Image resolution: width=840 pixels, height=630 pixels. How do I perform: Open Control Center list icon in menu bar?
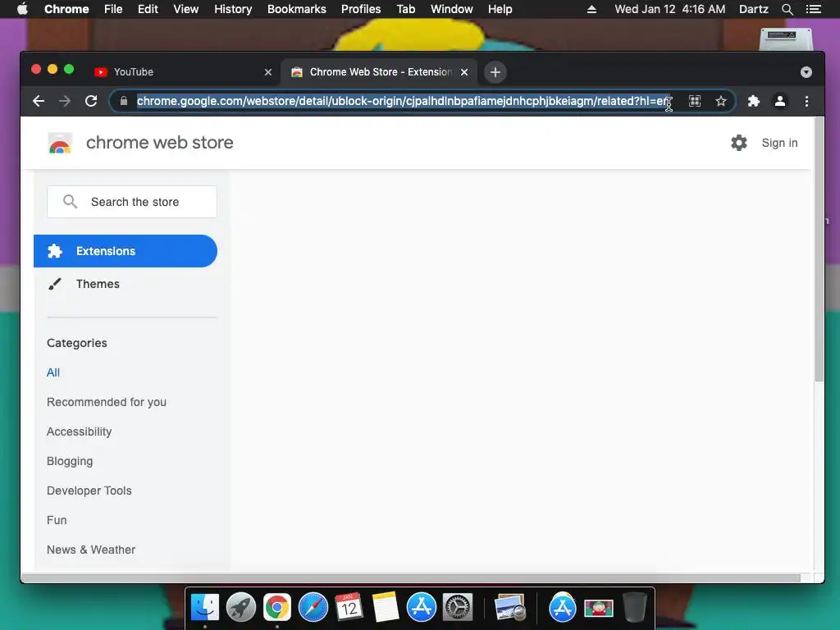[x=813, y=9]
